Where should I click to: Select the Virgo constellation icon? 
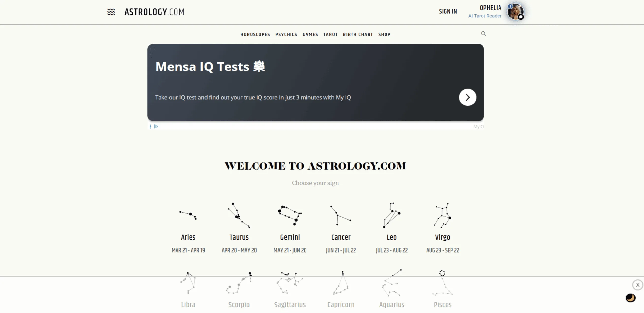442,215
